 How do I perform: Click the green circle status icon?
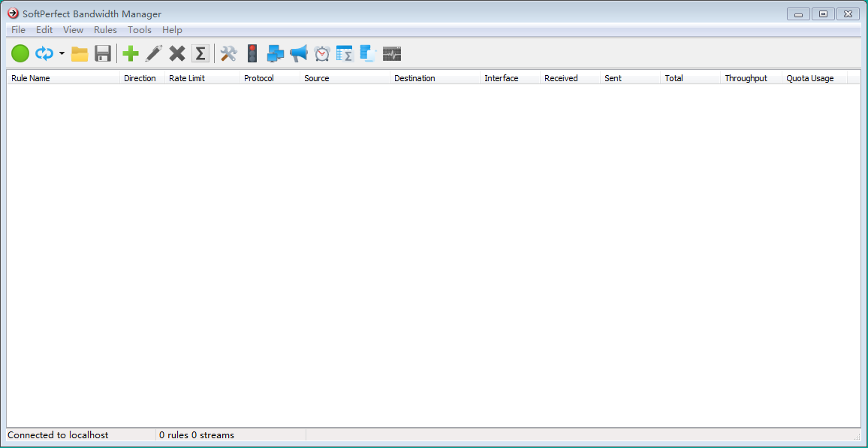tap(20, 53)
